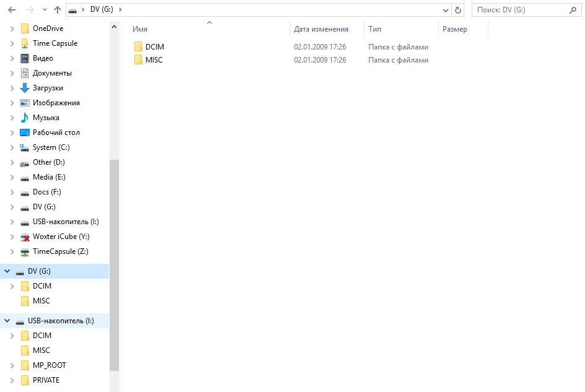
Task: Go back using the back arrow
Action: [12, 10]
